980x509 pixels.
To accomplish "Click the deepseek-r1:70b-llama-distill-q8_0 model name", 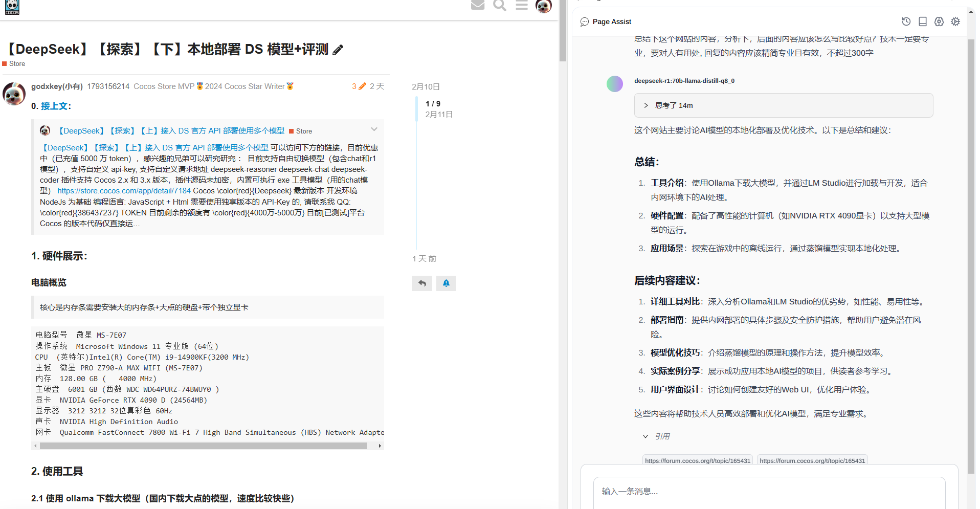I will click(684, 81).
